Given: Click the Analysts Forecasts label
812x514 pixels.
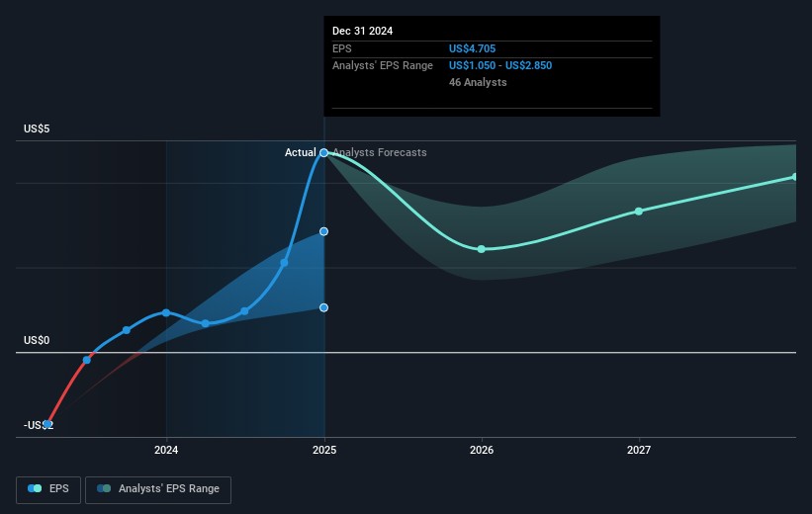Looking at the screenshot, I should 380,152.
